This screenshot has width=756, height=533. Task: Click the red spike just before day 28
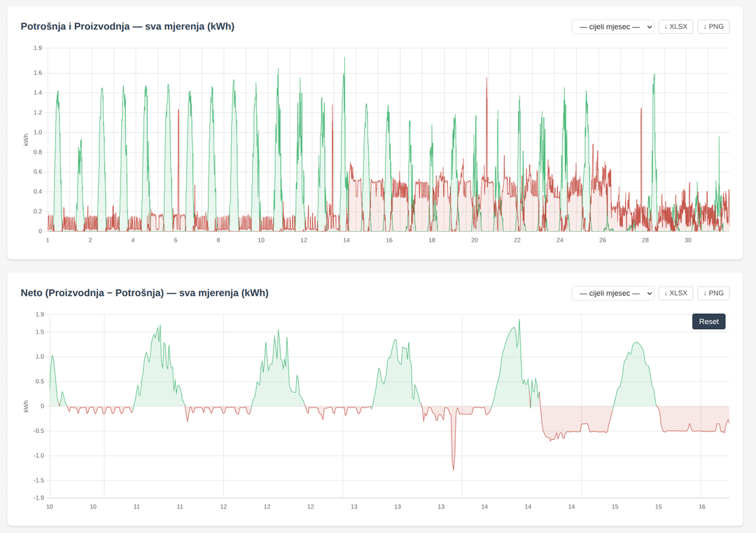[x=641, y=110]
